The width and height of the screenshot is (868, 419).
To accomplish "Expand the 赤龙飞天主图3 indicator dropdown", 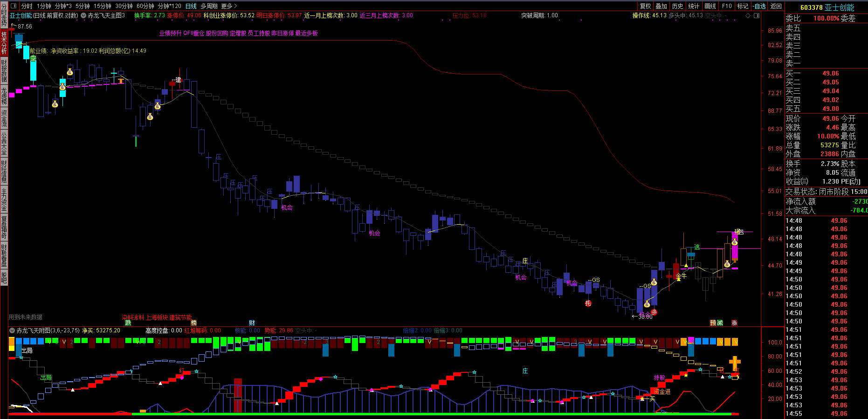I will 83,15.
